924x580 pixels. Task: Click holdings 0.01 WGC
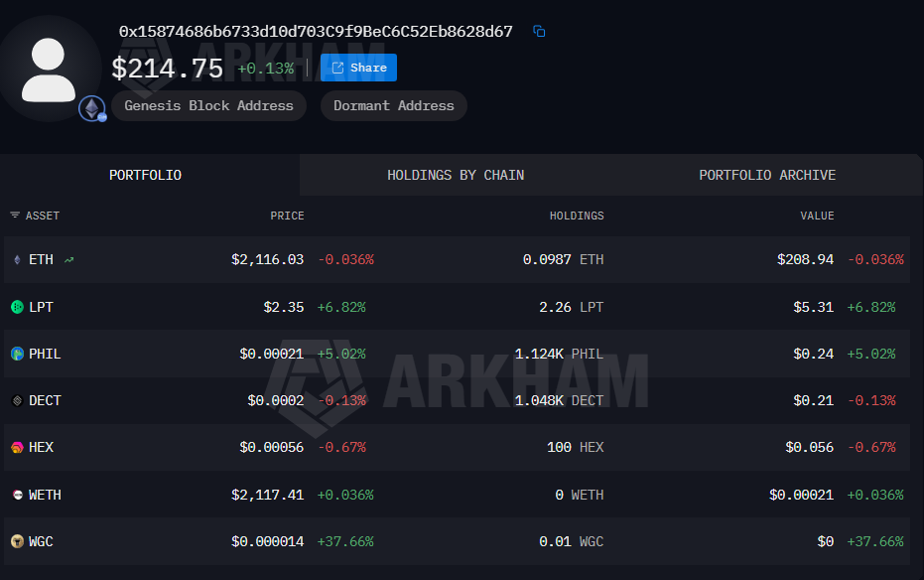click(571, 541)
